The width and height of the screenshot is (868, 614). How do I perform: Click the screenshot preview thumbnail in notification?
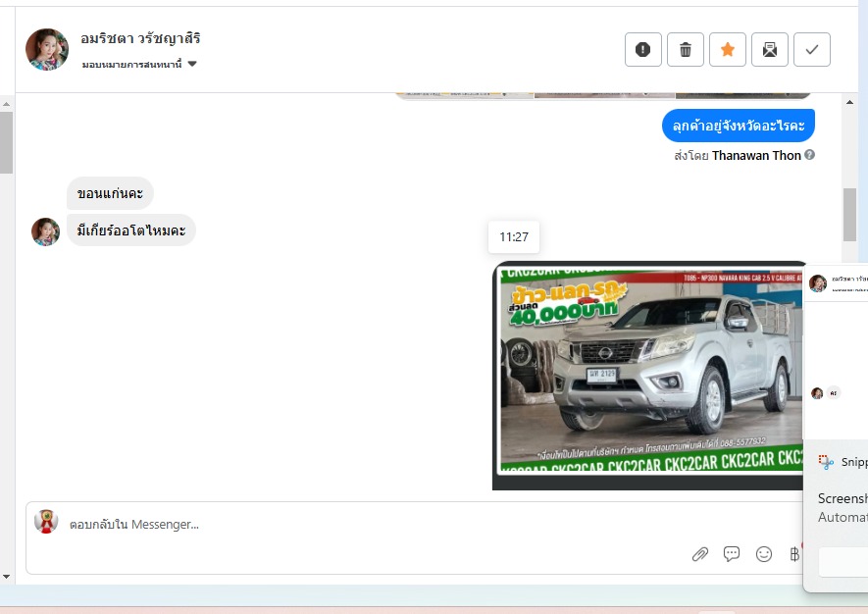click(836, 352)
